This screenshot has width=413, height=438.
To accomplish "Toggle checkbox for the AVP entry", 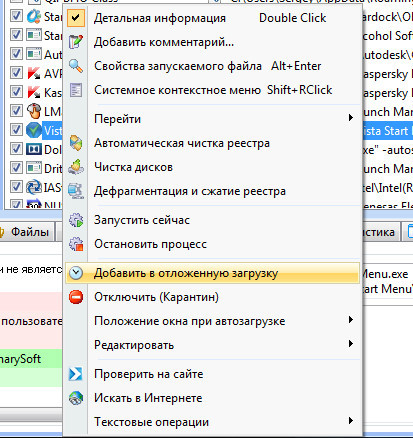I will [16, 73].
